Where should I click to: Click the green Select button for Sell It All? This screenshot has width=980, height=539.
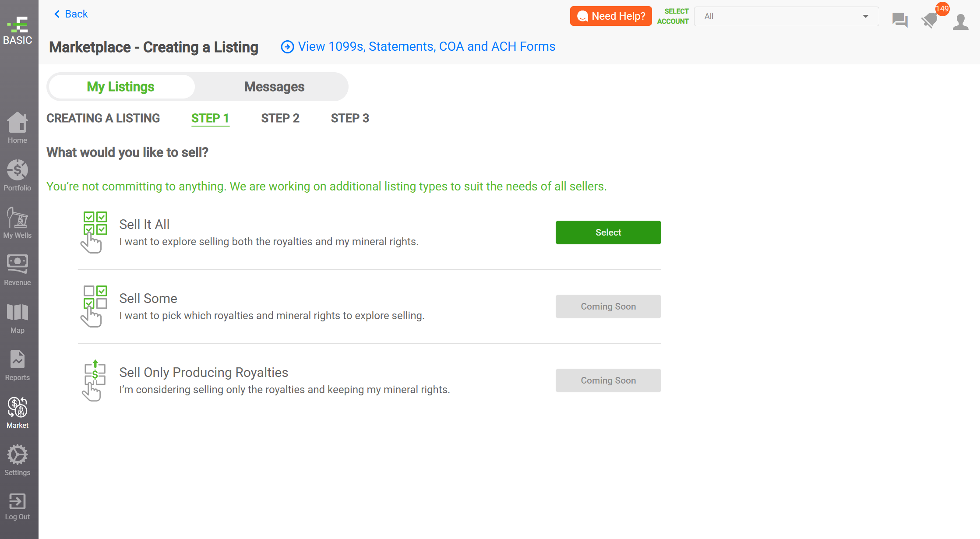pos(608,232)
